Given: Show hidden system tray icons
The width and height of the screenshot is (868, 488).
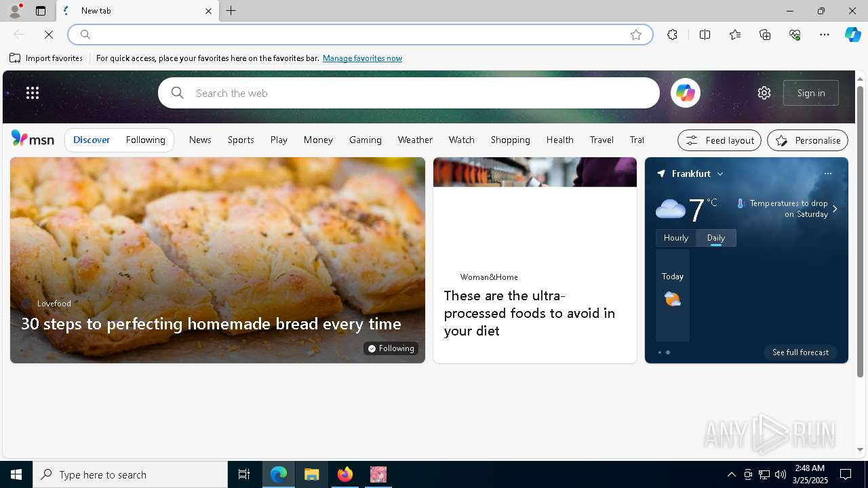Looking at the screenshot, I should tap(731, 474).
